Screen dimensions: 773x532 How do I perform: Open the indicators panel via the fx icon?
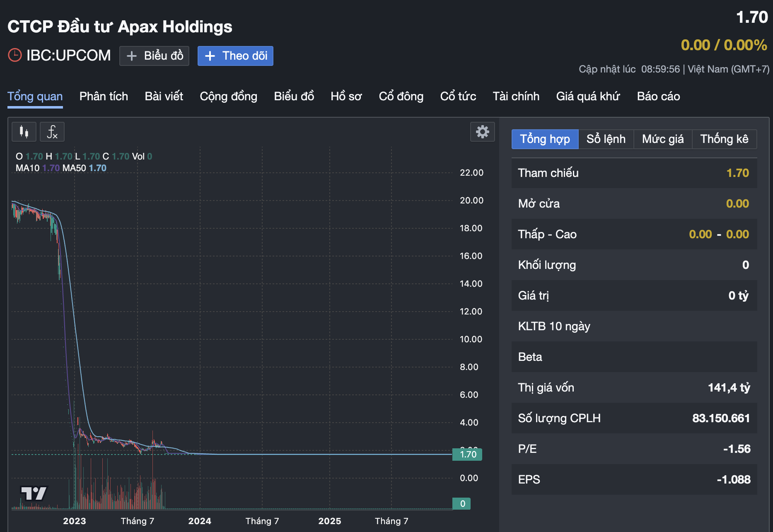(x=52, y=131)
